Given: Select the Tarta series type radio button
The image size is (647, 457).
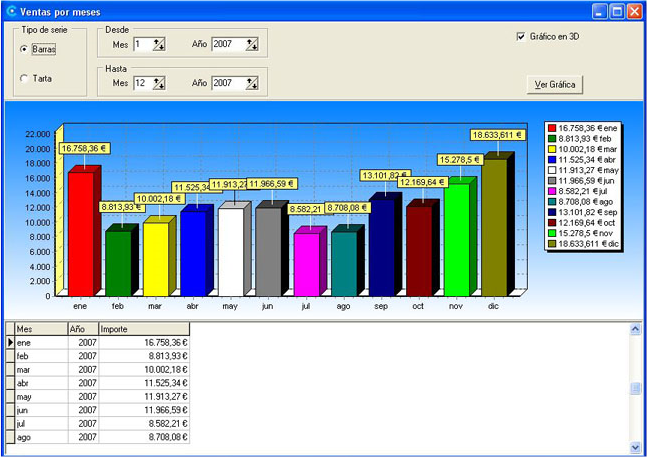Looking at the screenshot, I should 24,78.
